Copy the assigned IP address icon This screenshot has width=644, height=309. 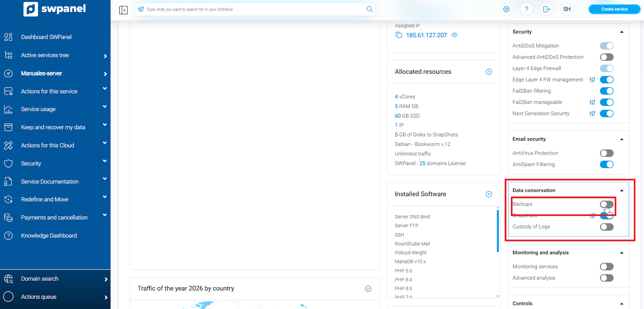(x=398, y=35)
